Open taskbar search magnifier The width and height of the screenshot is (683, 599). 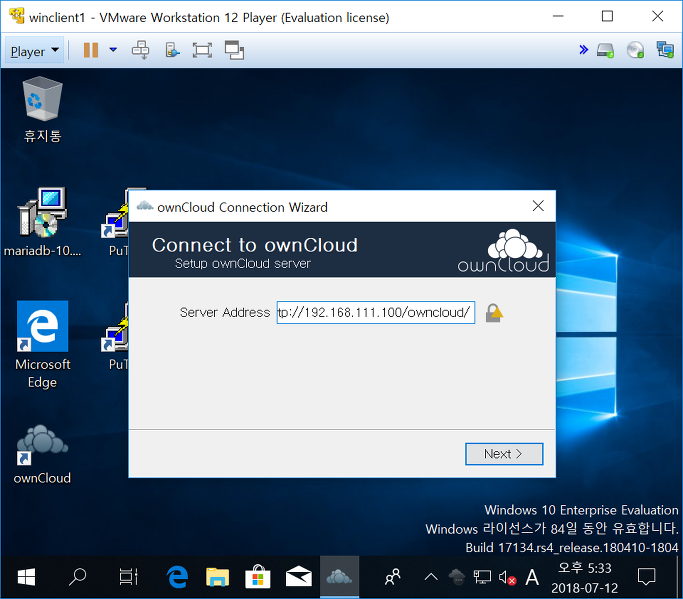click(78, 577)
